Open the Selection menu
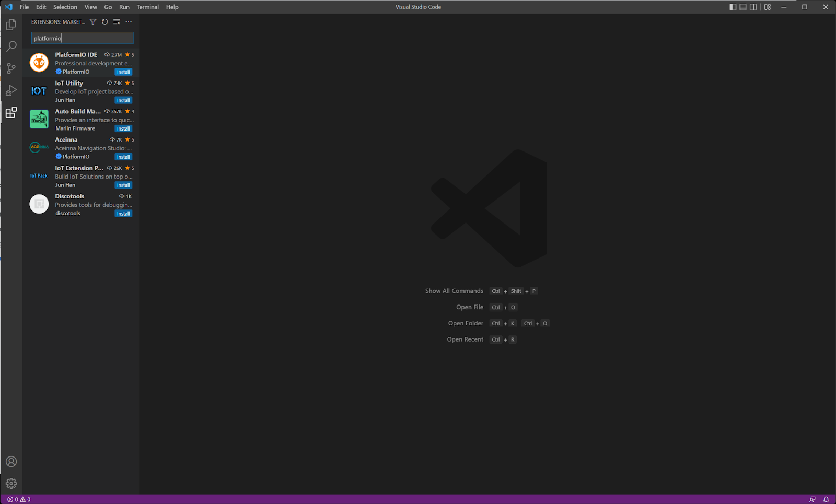This screenshot has width=836, height=504. (x=65, y=7)
